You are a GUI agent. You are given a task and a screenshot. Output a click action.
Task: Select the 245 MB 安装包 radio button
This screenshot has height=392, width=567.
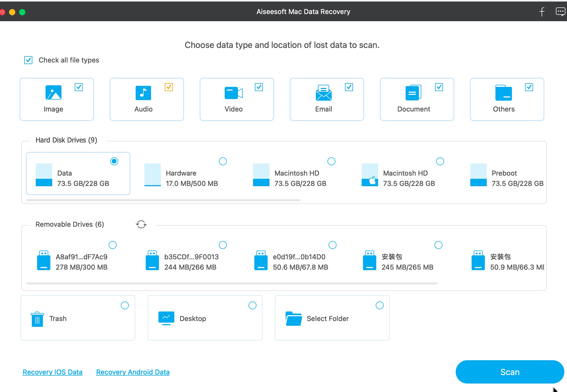pyautogui.click(x=438, y=245)
